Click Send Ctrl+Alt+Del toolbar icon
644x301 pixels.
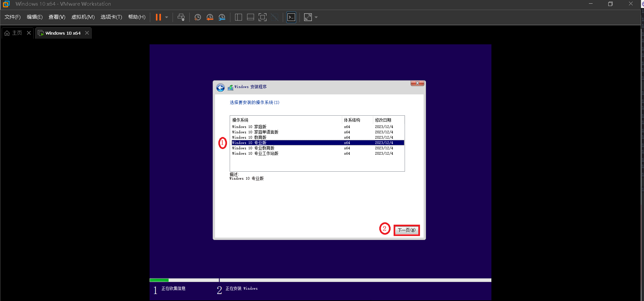point(181,17)
